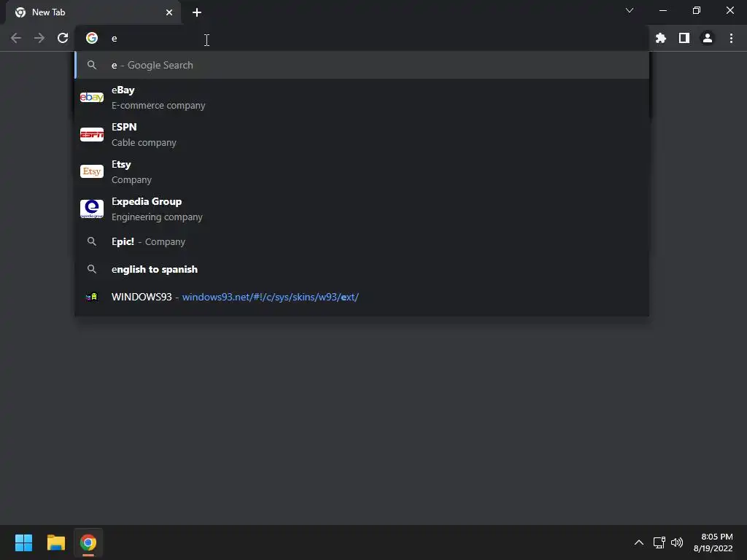
Task: Reload the current page
Action: click(x=63, y=38)
